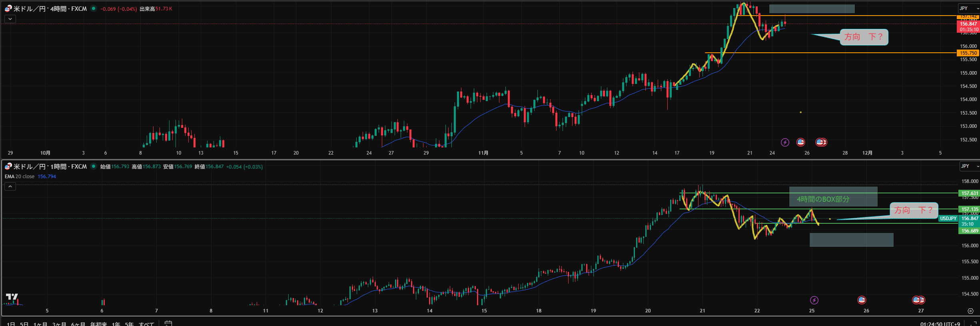Click the 01:24:50 UTC+9 timezone button
This screenshot has width=980, height=326.
[940, 324]
